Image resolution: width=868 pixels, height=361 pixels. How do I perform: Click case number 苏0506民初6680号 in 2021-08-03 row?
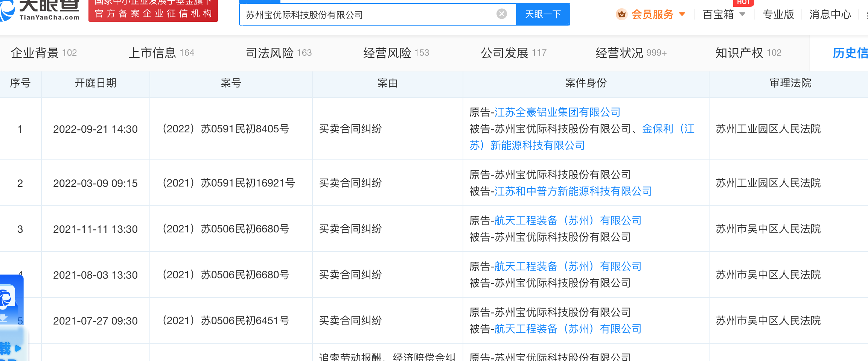tap(225, 275)
